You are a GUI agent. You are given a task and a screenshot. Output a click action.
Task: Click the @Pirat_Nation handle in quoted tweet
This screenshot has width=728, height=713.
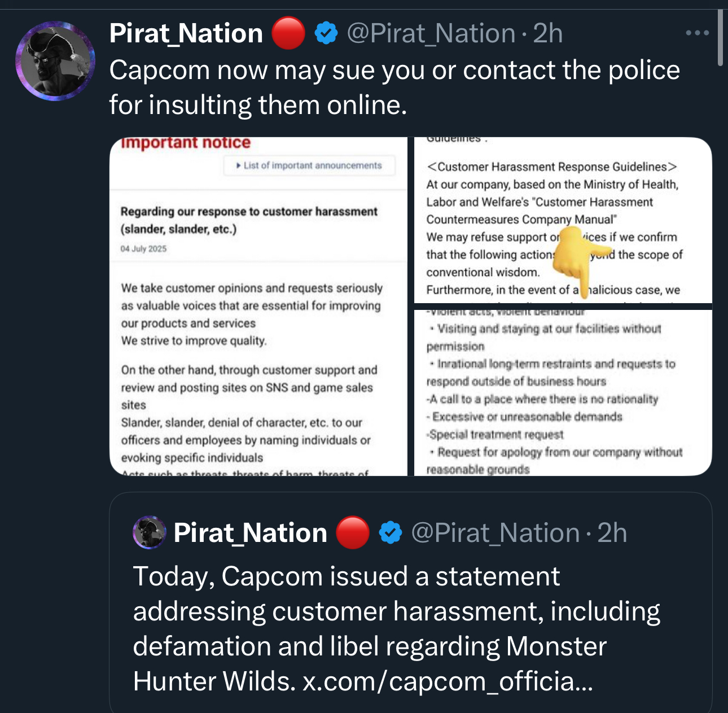point(495,533)
